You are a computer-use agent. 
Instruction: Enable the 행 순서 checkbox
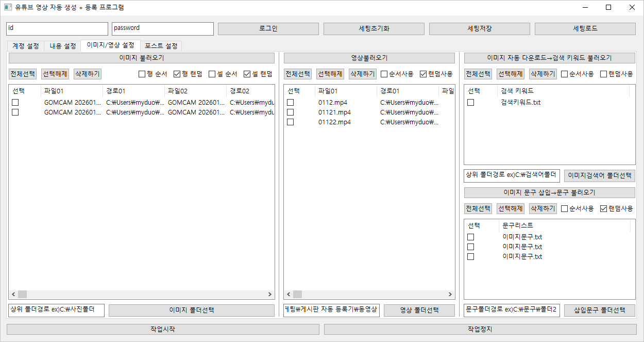click(x=142, y=74)
